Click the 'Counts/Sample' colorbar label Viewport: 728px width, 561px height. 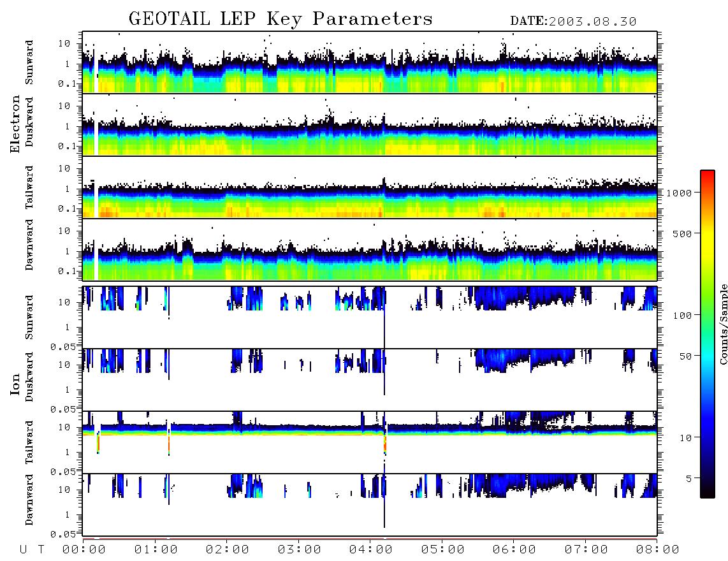[723, 324]
